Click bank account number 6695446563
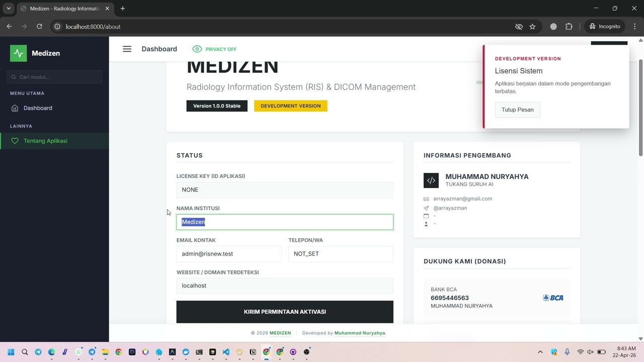The width and height of the screenshot is (644, 362). [450, 298]
